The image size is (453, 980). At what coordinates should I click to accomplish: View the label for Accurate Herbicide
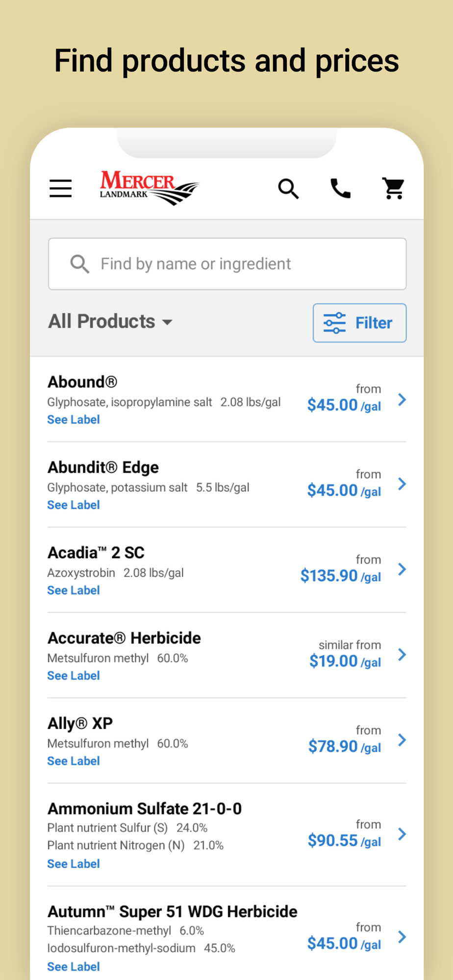click(x=74, y=676)
